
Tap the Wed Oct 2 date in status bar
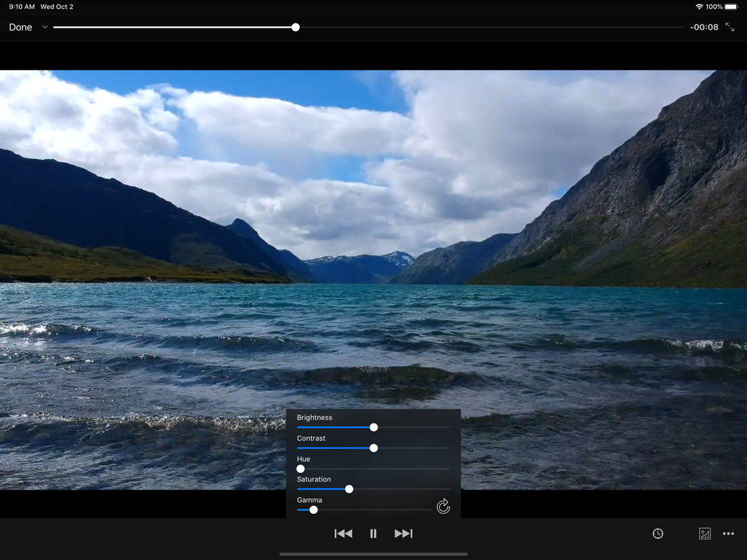coord(57,7)
